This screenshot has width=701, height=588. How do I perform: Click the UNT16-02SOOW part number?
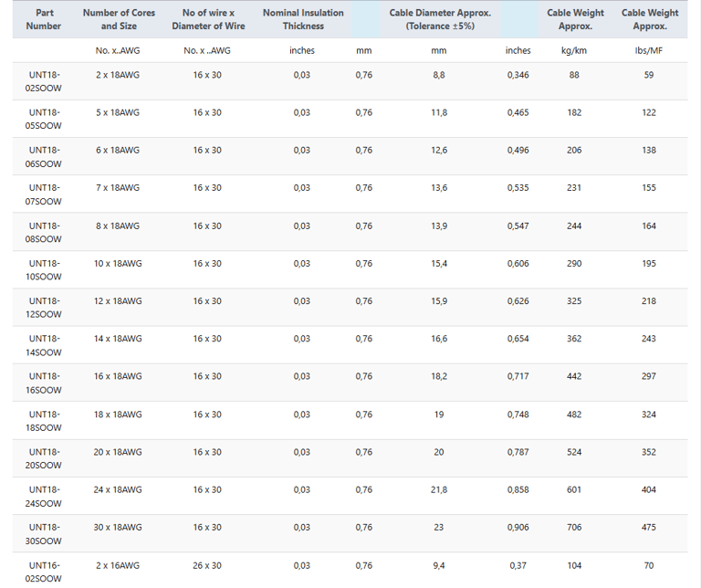[44, 572]
